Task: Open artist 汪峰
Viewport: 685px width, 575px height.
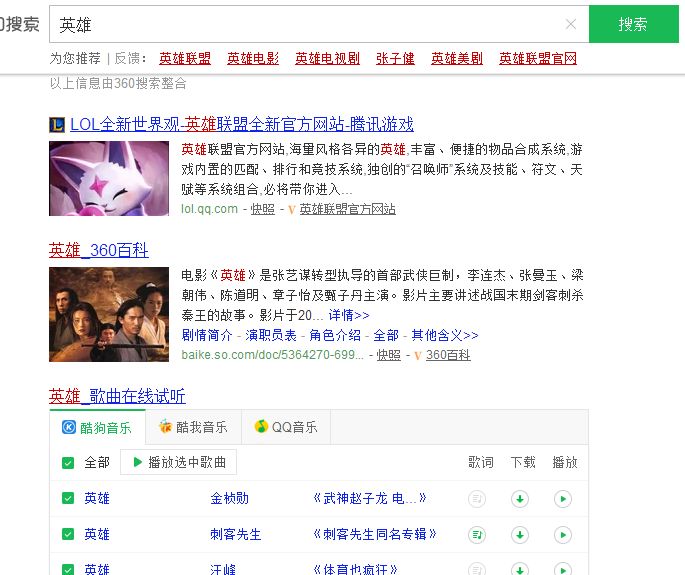Action: [223, 569]
